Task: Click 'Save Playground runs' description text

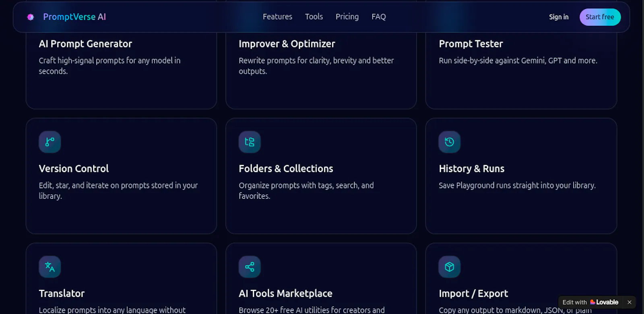Action: tap(517, 185)
